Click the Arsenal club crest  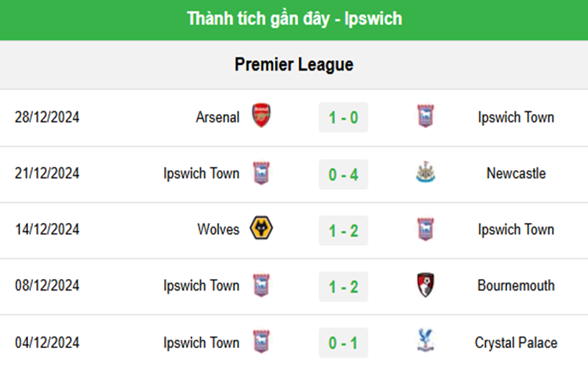(261, 116)
